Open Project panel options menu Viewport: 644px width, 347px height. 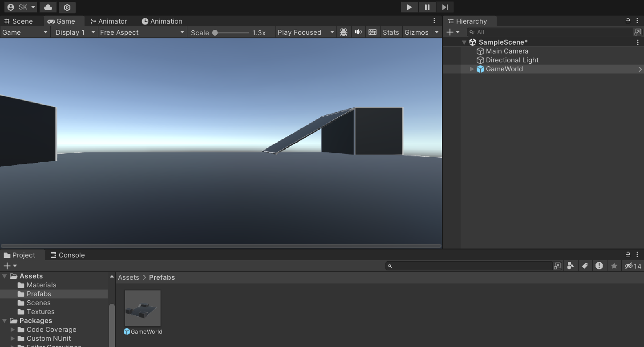pyautogui.click(x=638, y=255)
